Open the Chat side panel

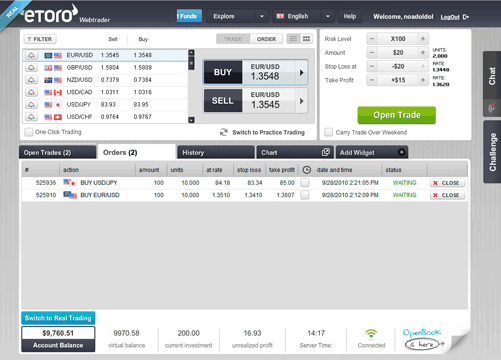(x=492, y=76)
